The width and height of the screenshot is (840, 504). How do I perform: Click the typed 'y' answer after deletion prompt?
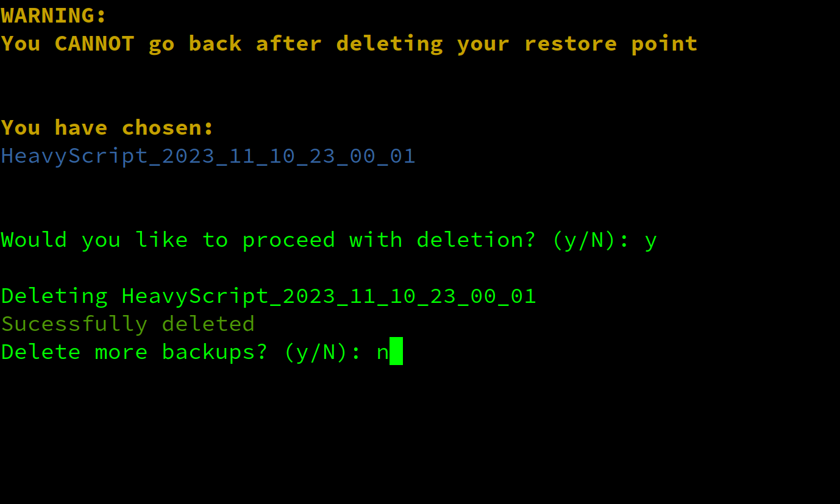click(650, 242)
